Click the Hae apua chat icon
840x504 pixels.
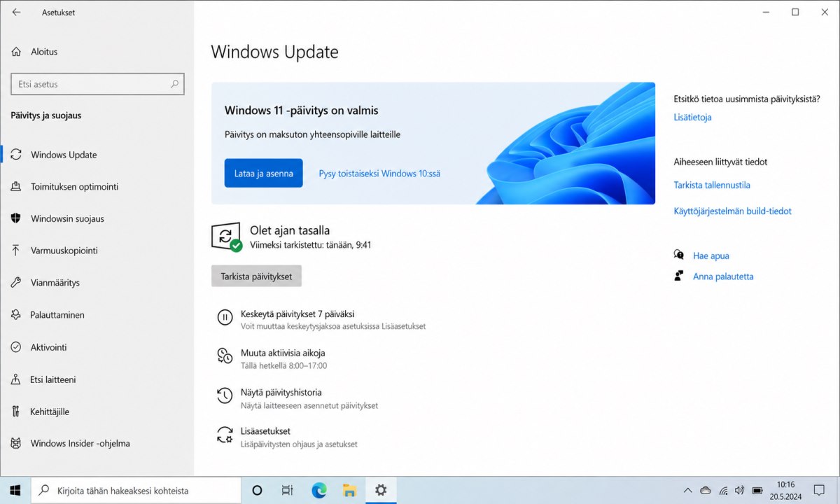678,255
